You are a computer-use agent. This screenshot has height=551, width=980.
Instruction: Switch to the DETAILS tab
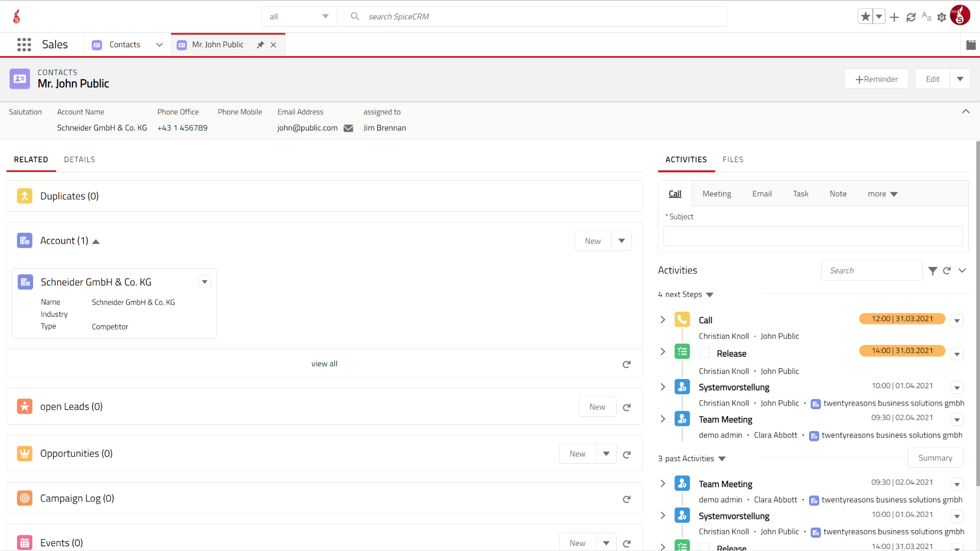80,160
